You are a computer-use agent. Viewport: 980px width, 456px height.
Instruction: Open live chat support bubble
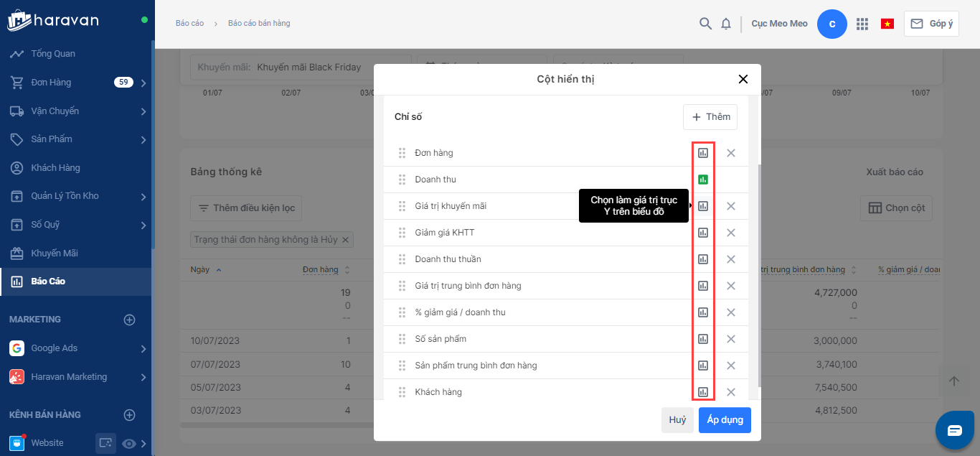954,430
